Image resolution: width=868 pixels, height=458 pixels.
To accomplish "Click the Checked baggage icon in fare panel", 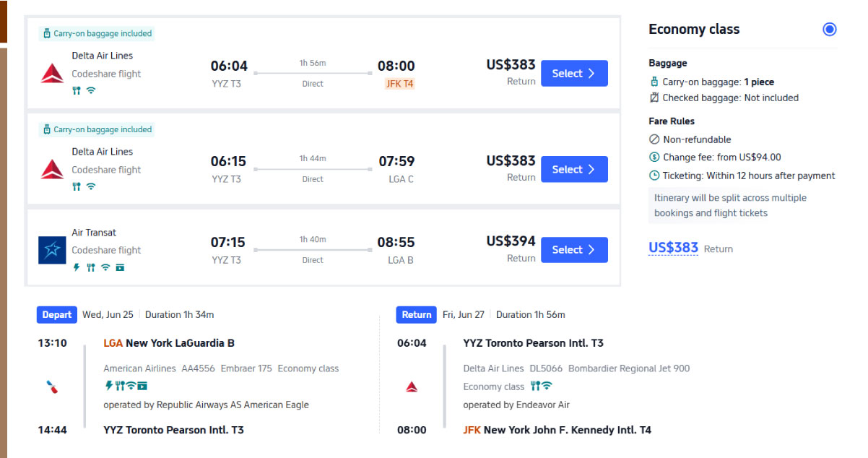I will coord(654,98).
